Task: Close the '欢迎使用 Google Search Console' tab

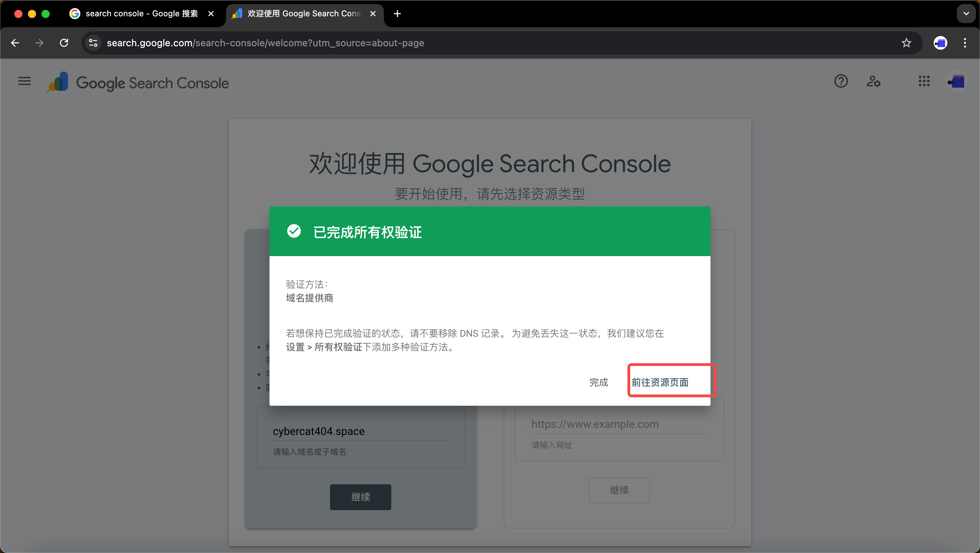Action: pos(373,14)
